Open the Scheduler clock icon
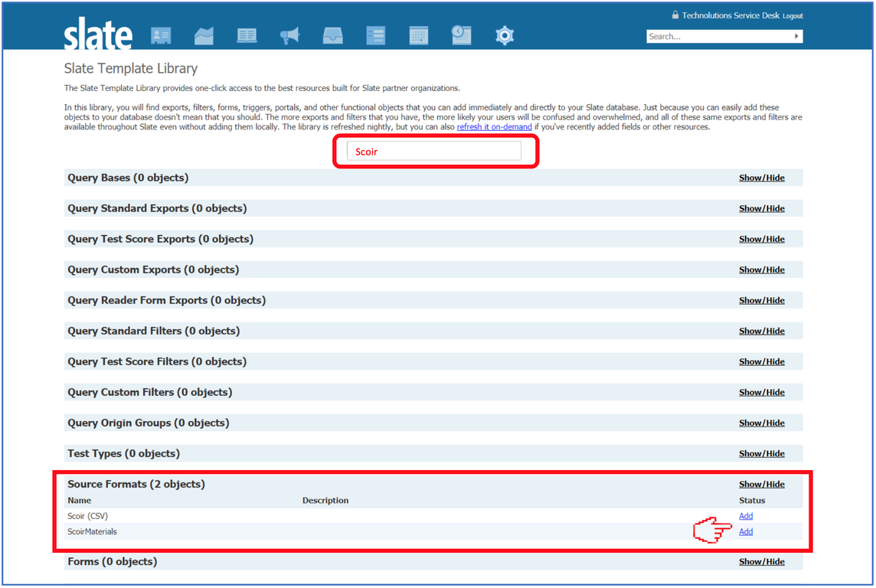The width and height of the screenshot is (876, 588). coord(462,35)
